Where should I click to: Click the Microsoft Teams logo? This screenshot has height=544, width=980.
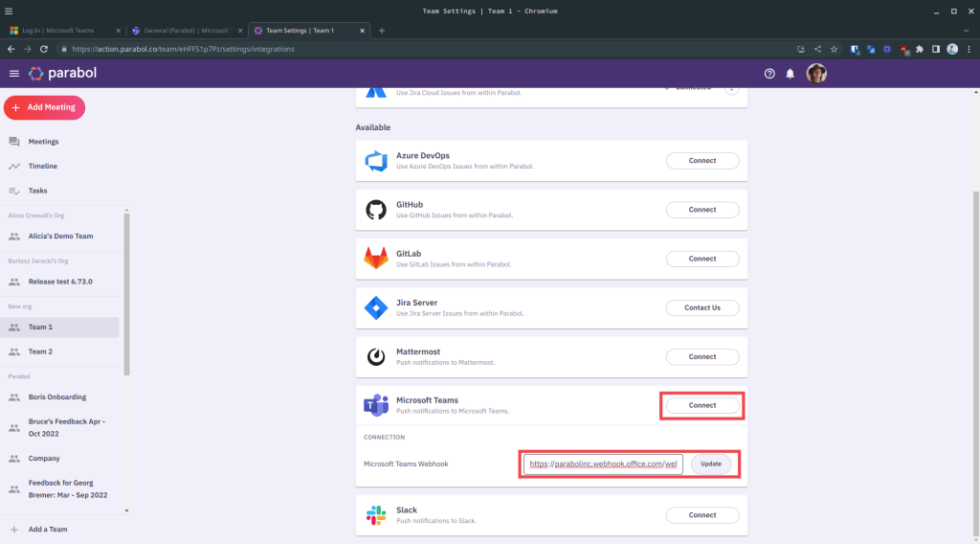(375, 405)
